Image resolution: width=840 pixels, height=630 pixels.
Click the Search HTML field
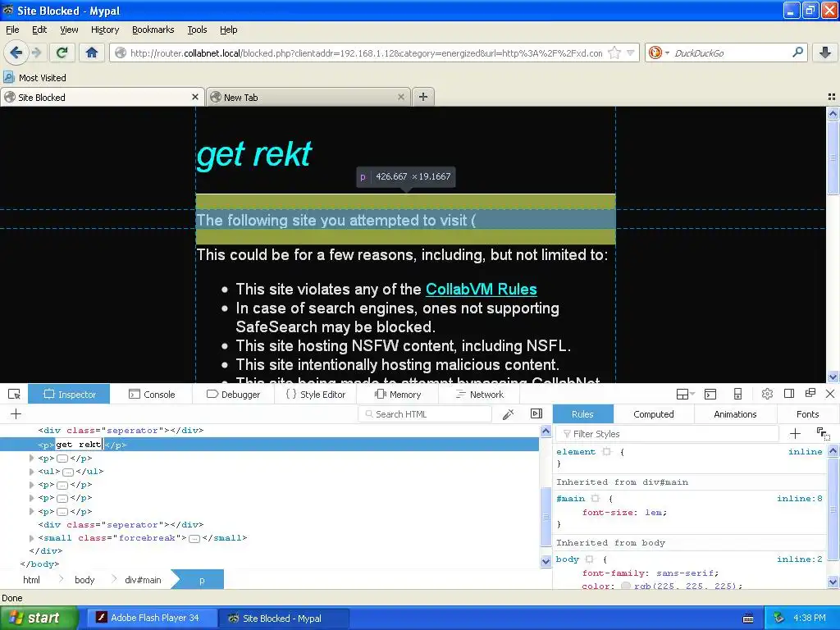(426, 414)
